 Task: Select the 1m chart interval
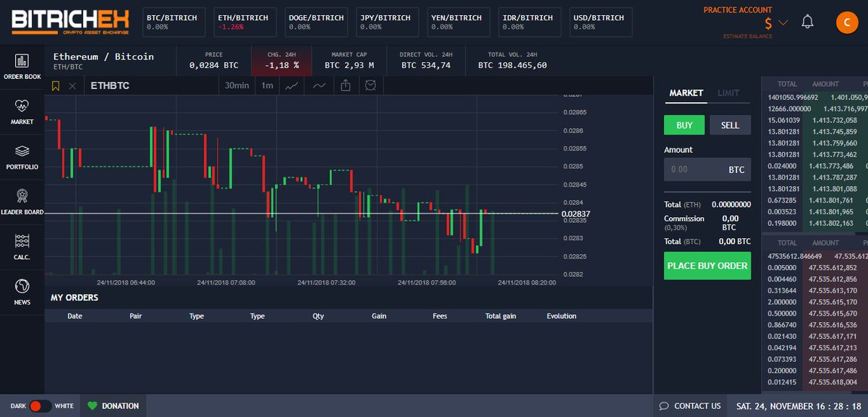point(267,85)
